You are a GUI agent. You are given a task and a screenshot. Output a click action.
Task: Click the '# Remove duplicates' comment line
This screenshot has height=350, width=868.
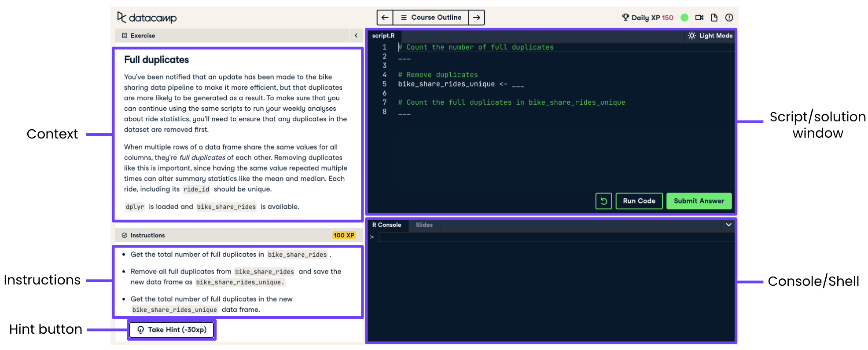(x=438, y=75)
